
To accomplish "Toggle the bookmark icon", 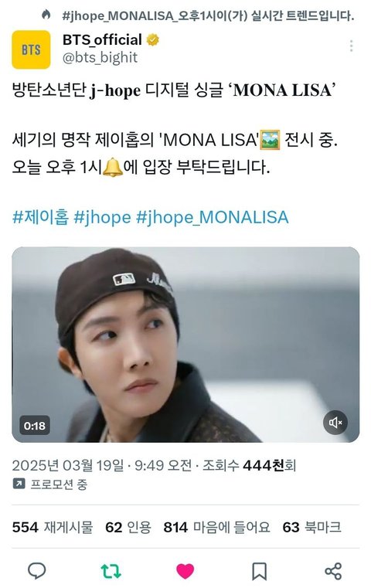I will (259, 571).
